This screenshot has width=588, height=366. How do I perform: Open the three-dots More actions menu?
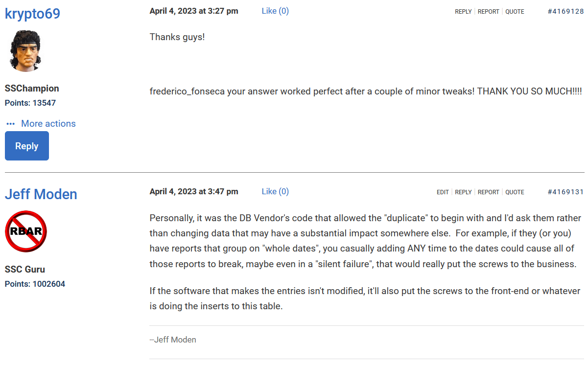(41, 124)
